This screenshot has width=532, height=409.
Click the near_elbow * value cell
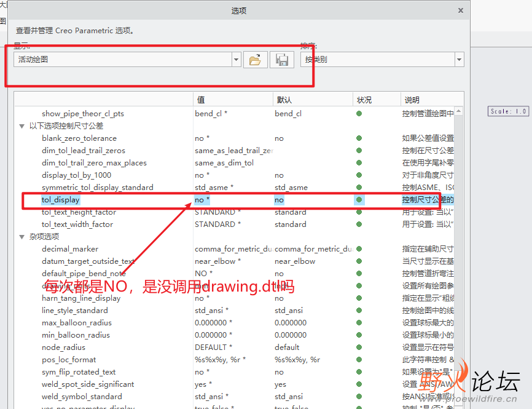click(217, 261)
